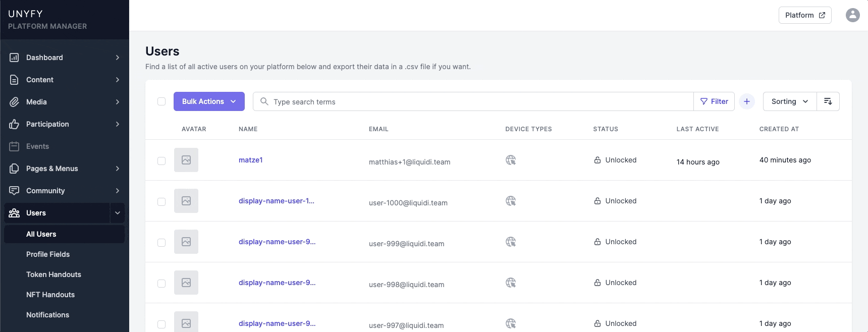Open the Bulk Actions dropdown
This screenshot has width=868, height=332.
tap(209, 101)
